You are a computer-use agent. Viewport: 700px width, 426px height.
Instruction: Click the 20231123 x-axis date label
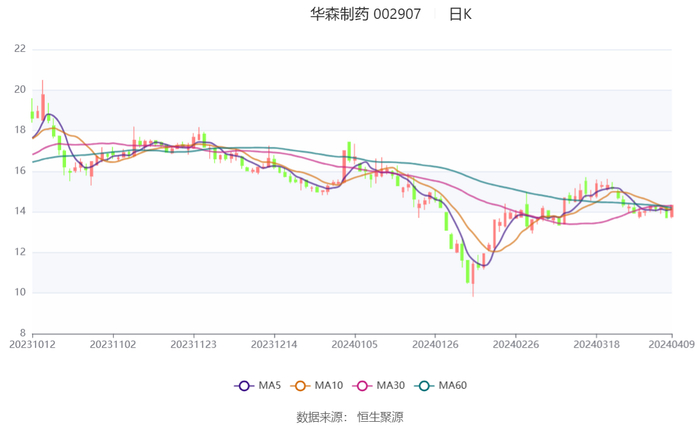click(193, 343)
